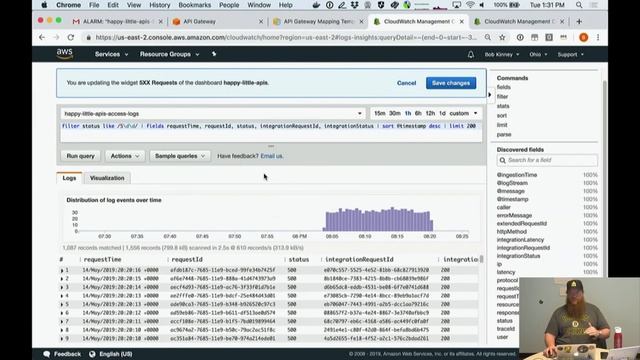Click the stats command in Commands list
Image resolution: width=640 pixels, height=360 pixels.
pos(503,106)
